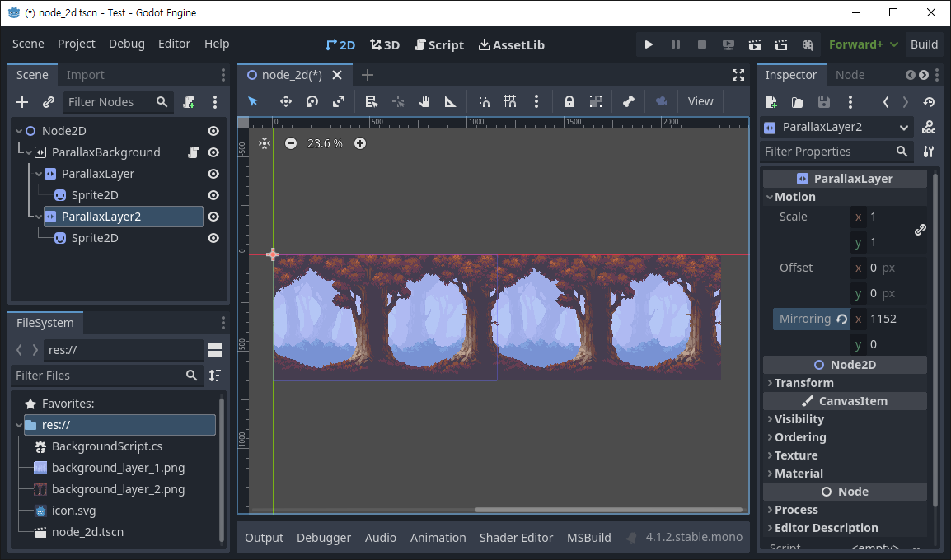Open ParallaxLayer2 object selector dropdown
This screenshot has width=951, height=560.
tap(837, 128)
